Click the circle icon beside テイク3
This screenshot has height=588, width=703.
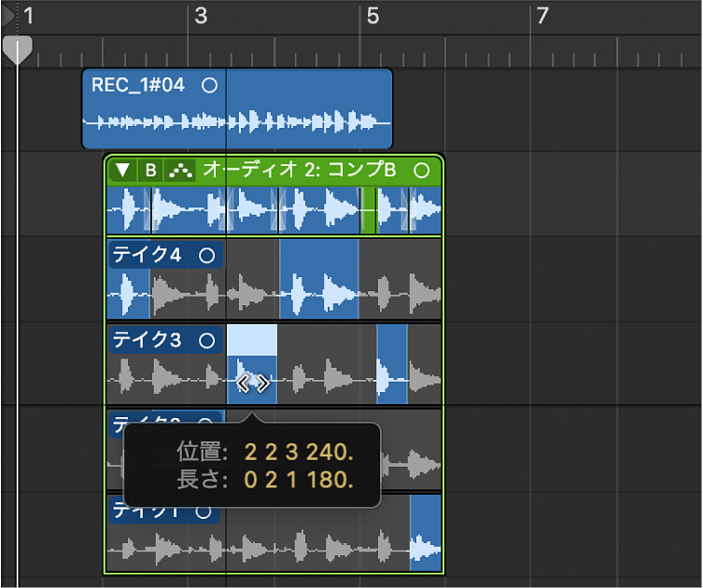[x=206, y=341]
